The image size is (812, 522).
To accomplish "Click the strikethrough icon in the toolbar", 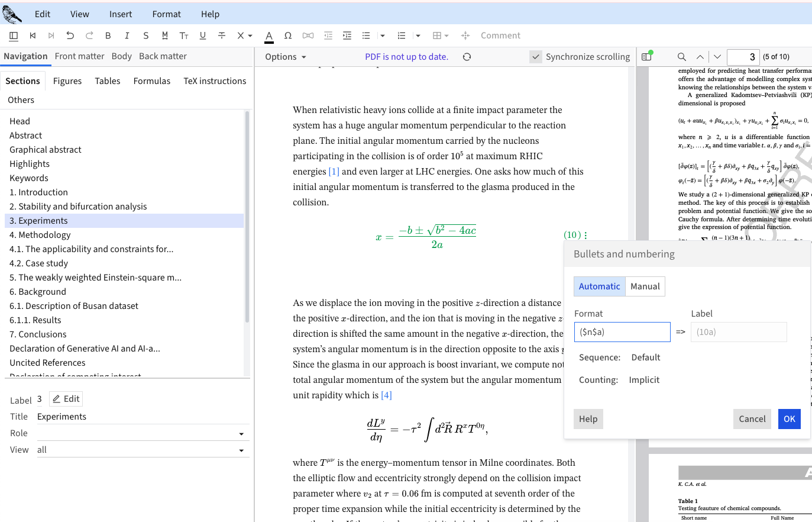I will coord(222,36).
